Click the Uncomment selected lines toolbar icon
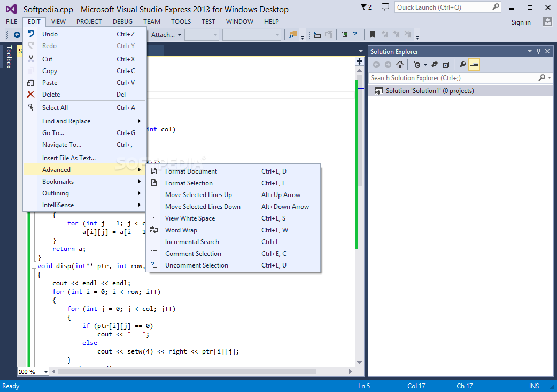The width and height of the screenshot is (557, 392). [357, 34]
